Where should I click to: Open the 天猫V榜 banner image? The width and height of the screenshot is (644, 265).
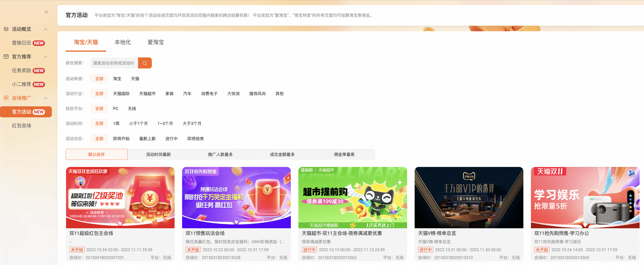tap(469, 198)
